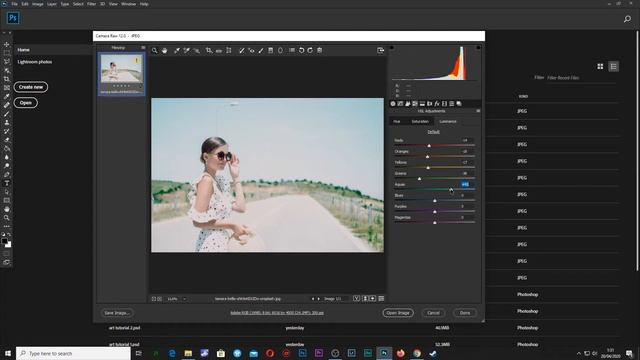Open the Lens Corrections panel icon
The width and height of the screenshot is (640, 360).
click(430, 104)
